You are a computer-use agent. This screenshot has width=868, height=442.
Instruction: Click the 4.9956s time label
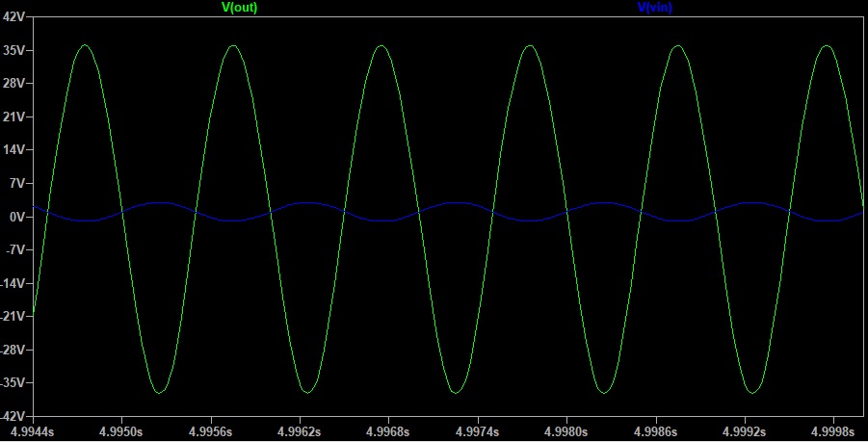click(x=210, y=431)
